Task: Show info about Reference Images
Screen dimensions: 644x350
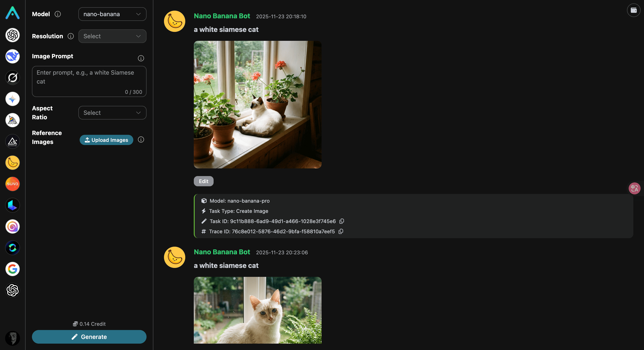Action: click(x=141, y=139)
